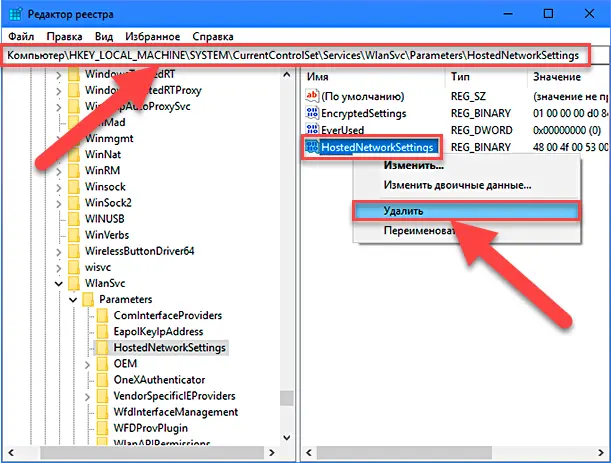Click the EncryptedSettings binary value icon
Viewport: 611px width, 463px height.
coord(312,113)
